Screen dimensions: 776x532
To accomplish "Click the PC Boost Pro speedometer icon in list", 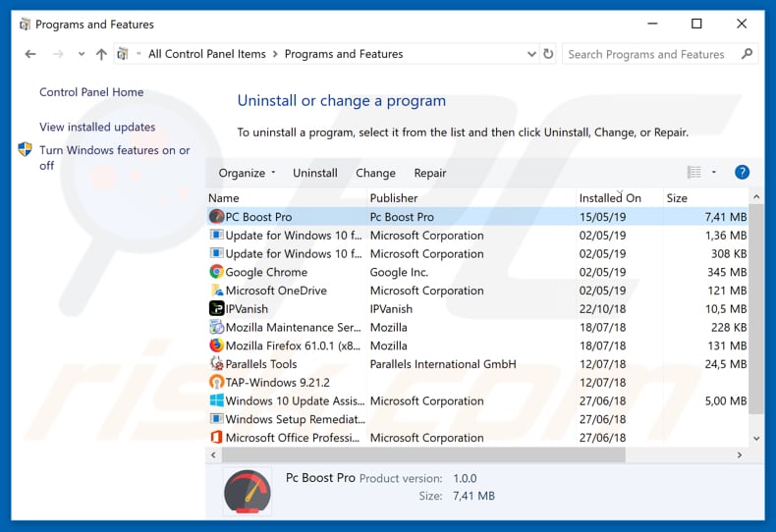I will point(217,217).
